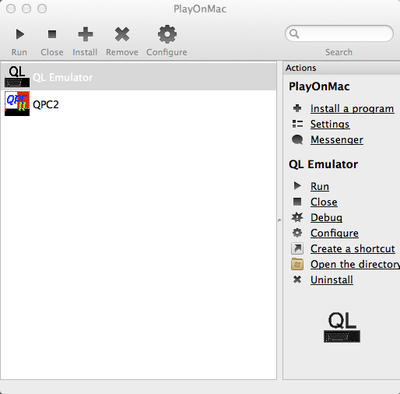
Task: Click speech bubble icon beside Messenger
Action: point(297,140)
